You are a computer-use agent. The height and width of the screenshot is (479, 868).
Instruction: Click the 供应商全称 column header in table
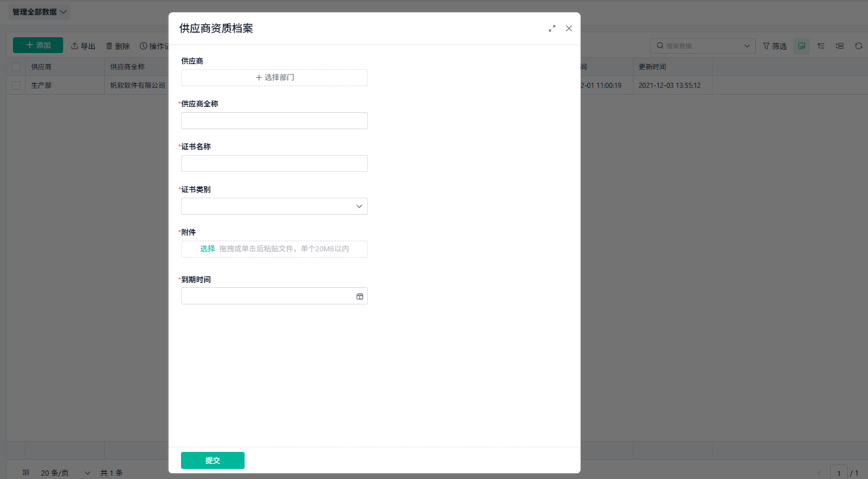coord(137,67)
